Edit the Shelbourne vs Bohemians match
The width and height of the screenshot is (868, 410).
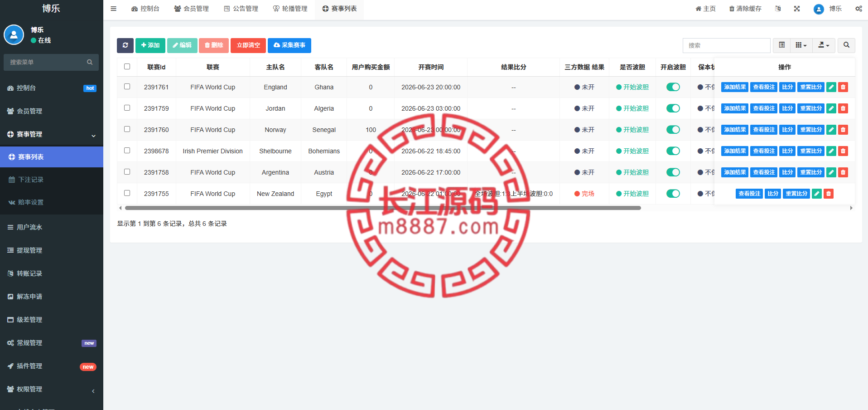pos(831,151)
